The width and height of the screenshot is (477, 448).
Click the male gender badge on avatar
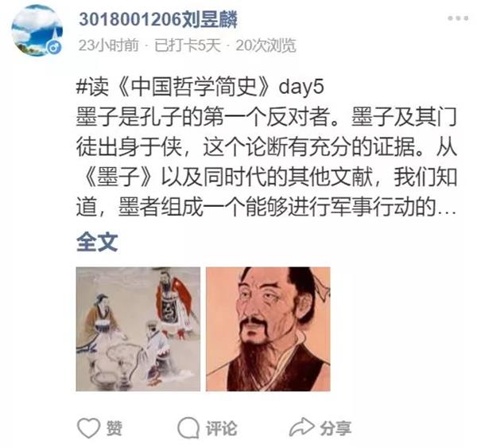(54, 47)
